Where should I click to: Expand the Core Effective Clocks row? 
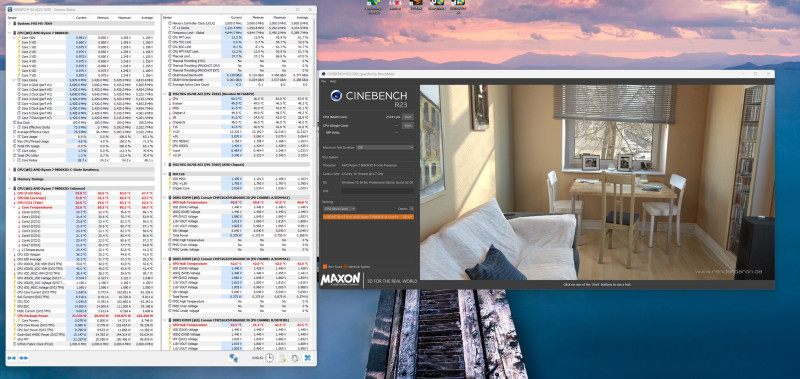pos(14,127)
